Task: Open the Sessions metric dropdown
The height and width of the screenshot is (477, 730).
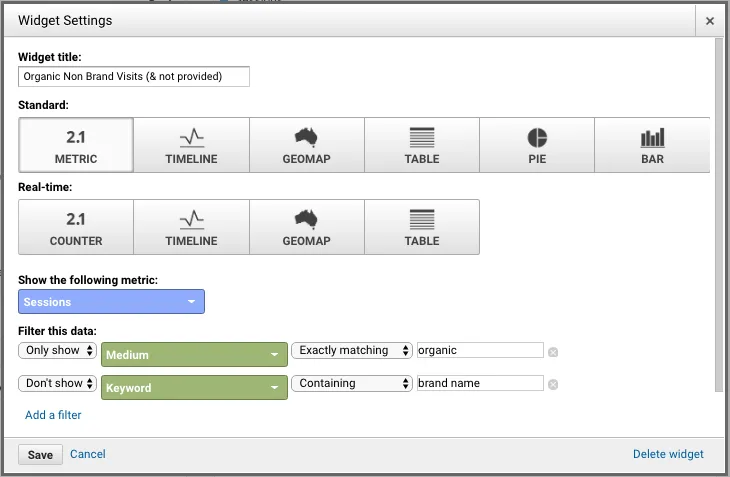Action: [x=111, y=302]
